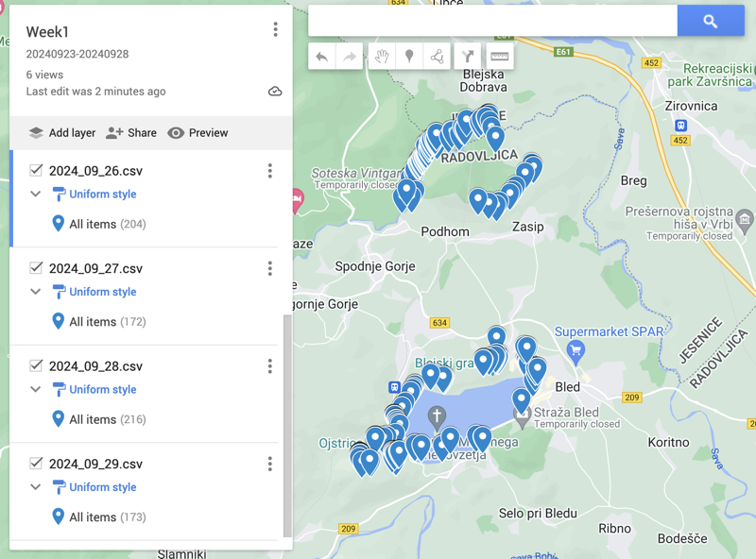Image resolution: width=756 pixels, height=559 pixels.
Task: Collapse the 2024_09_26.csv layer items
Action: click(x=36, y=195)
